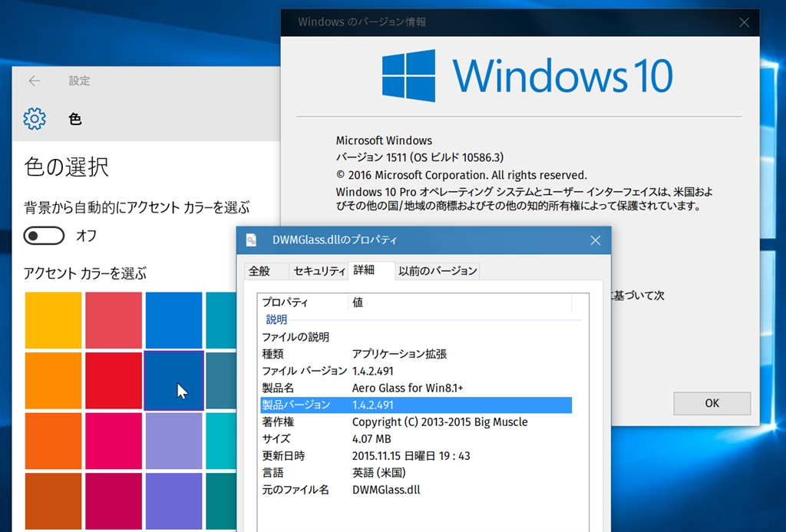Switch to the セキュリティ tab

[319, 271]
